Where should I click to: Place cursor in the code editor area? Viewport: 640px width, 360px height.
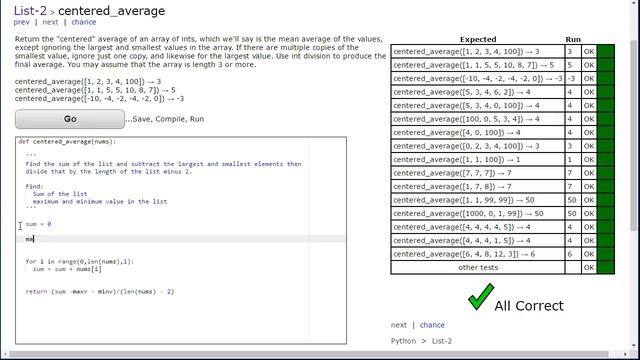(181, 240)
